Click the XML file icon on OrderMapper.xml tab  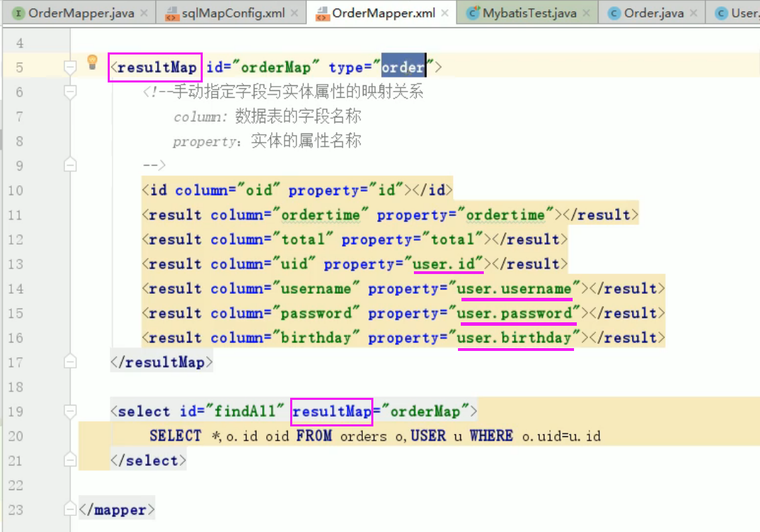click(x=322, y=13)
